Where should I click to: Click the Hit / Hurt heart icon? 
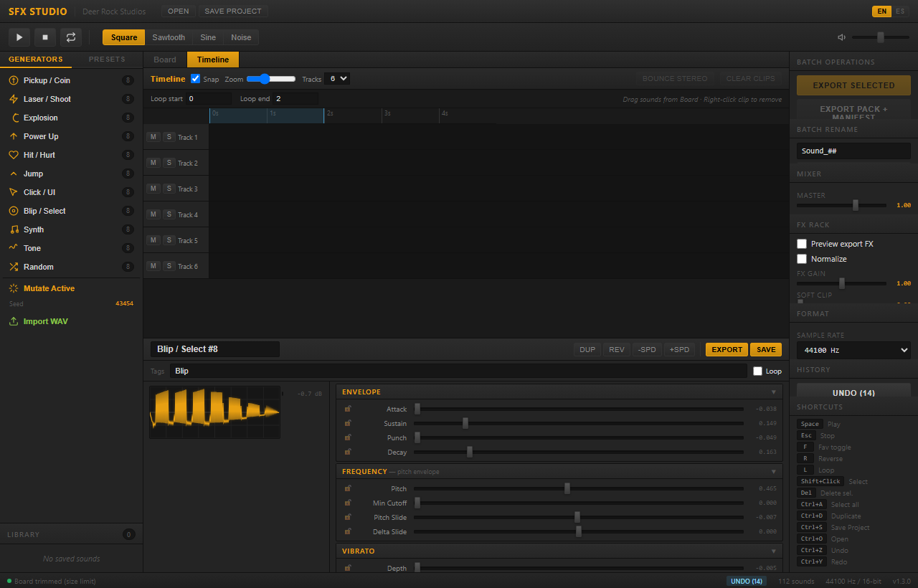point(14,155)
